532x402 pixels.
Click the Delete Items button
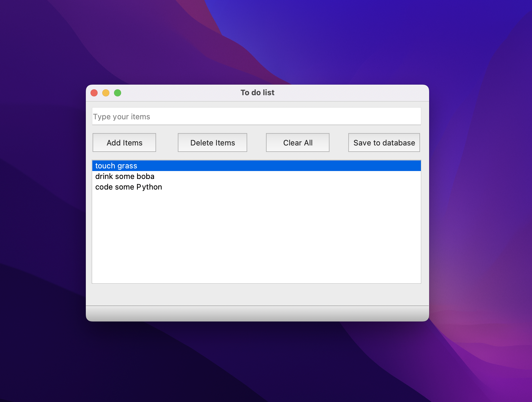point(213,143)
